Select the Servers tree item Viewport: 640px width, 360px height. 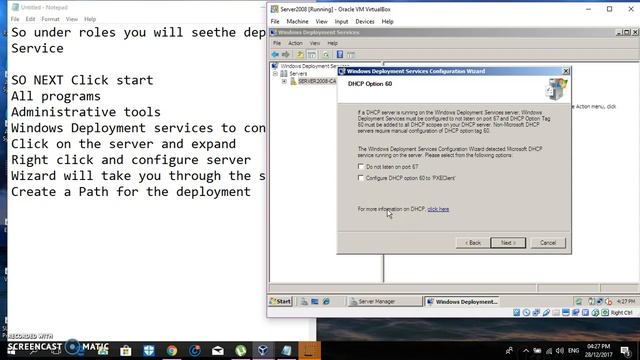pos(298,73)
